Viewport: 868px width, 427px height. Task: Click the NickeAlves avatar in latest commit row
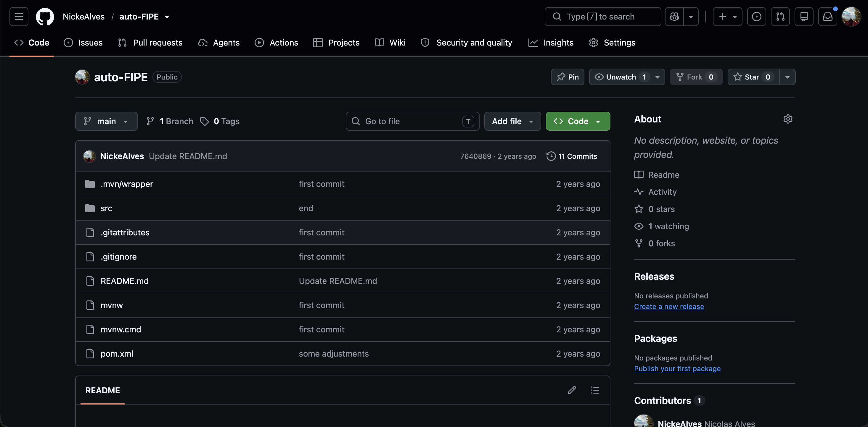[89, 156]
